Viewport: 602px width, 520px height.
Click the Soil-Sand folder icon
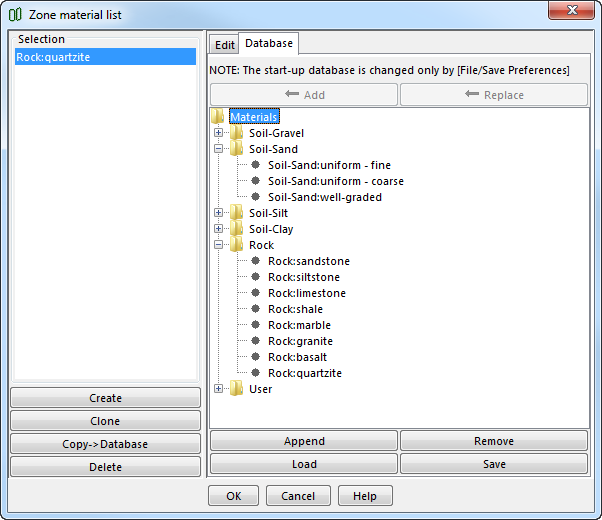(x=236, y=149)
